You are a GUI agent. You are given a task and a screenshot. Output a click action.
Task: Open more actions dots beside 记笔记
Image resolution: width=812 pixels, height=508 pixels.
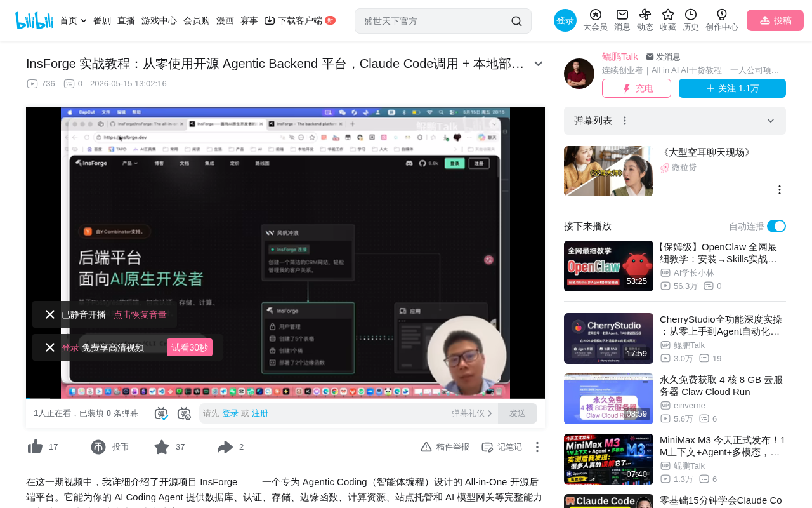click(x=537, y=447)
